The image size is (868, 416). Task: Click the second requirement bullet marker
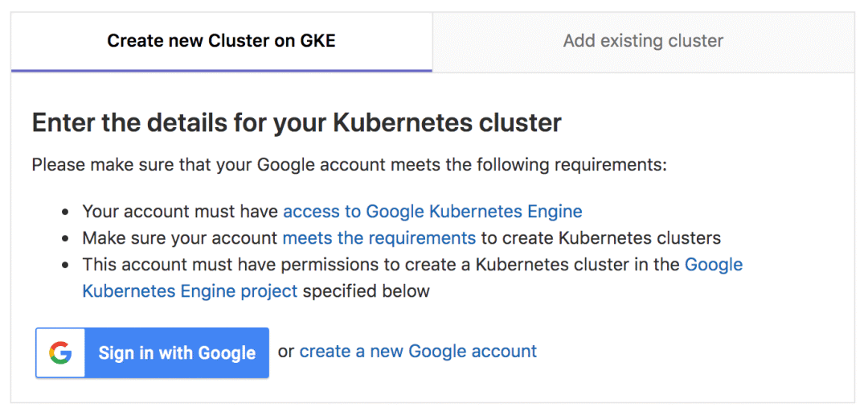tap(66, 239)
